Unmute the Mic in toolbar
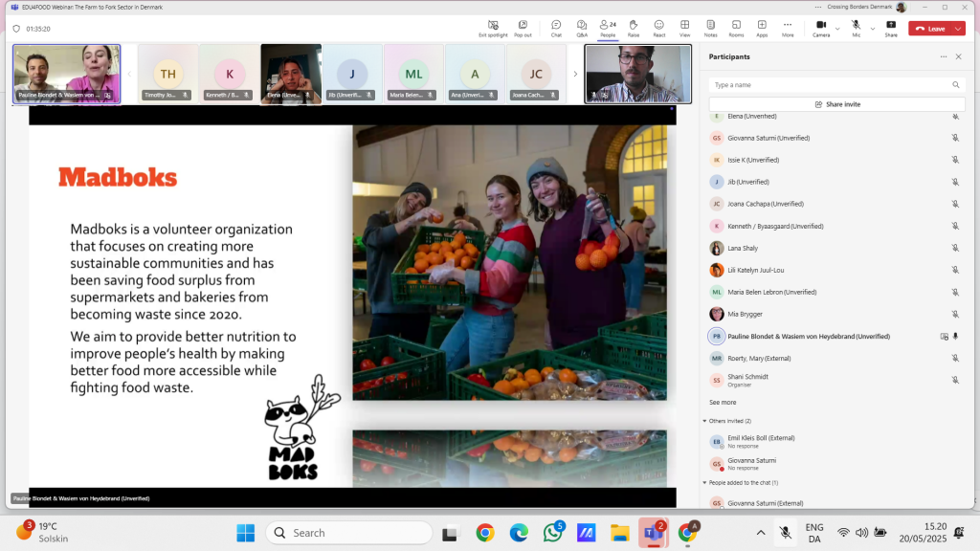This screenshot has height=551, width=980. coord(857,28)
